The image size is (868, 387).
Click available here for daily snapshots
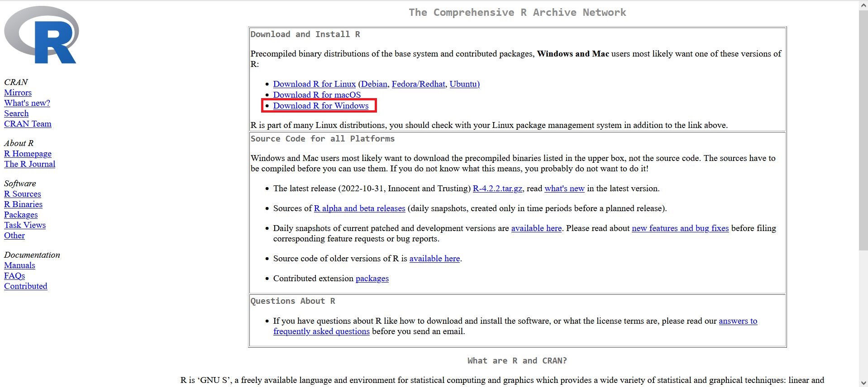tap(536, 228)
